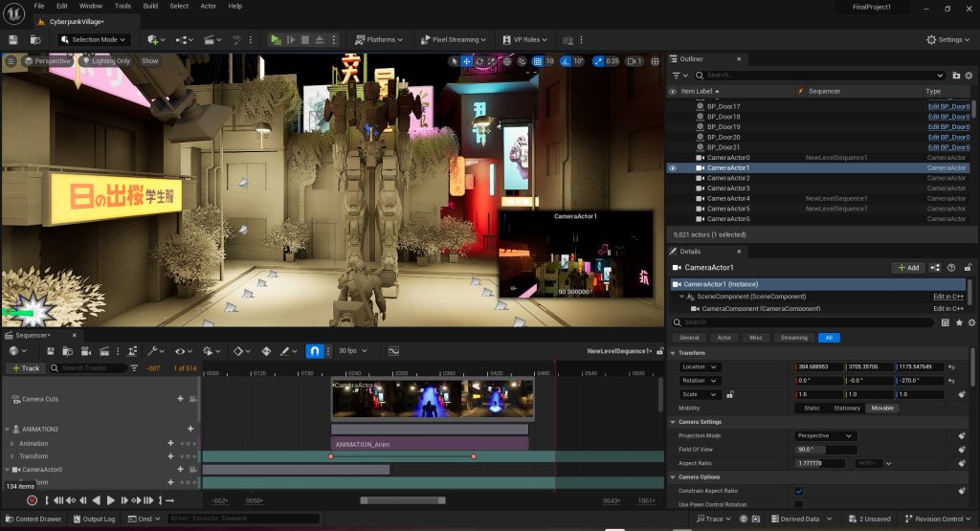Click the Details panel favorites star icon
The width and height of the screenshot is (980, 531).
coord(959,322)
